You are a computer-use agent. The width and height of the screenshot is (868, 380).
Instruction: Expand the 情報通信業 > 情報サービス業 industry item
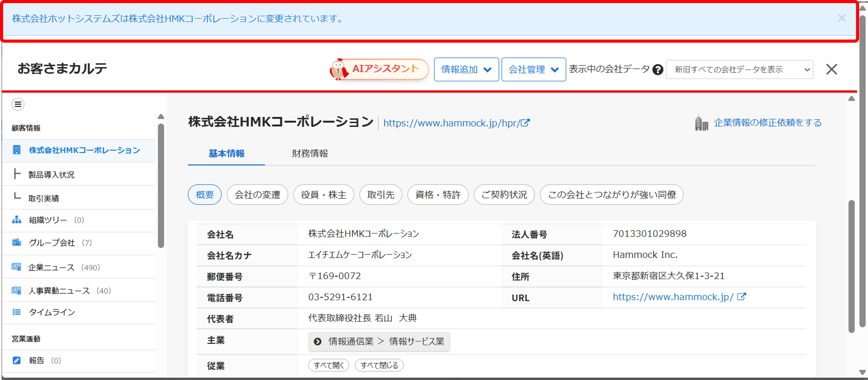click(379, 342)
